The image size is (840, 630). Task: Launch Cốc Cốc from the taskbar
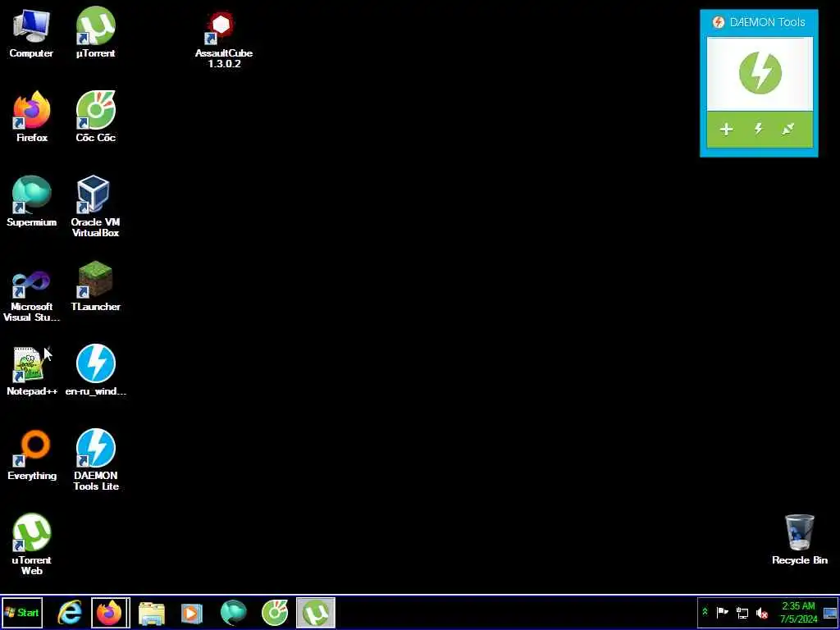[274, 613]
